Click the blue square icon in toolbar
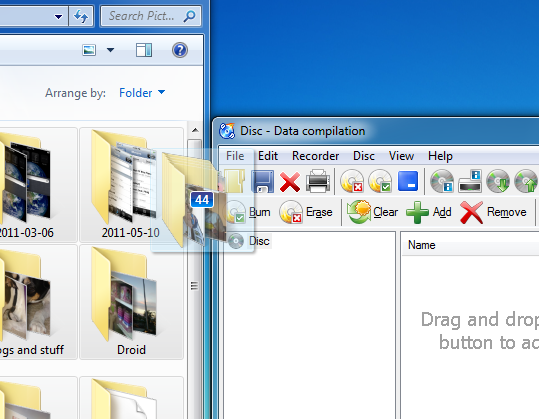The width and height of the screenshot is (539, 419). 408,181
